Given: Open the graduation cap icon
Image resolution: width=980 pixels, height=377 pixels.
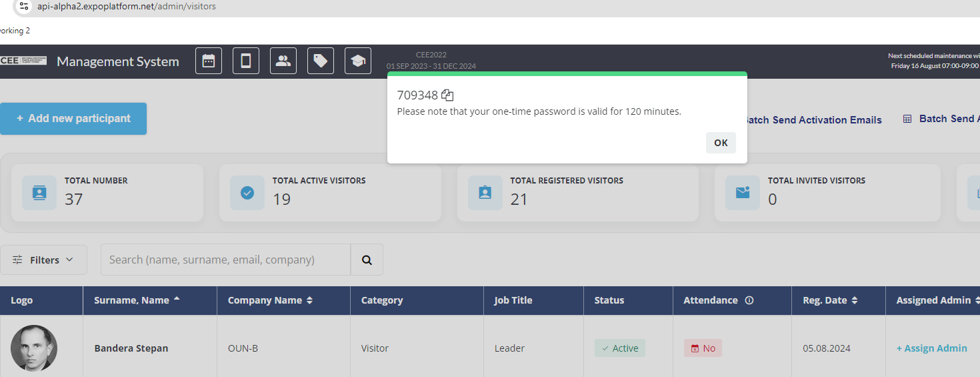Looking at the screenshot, I should click(x=357, y=61).
